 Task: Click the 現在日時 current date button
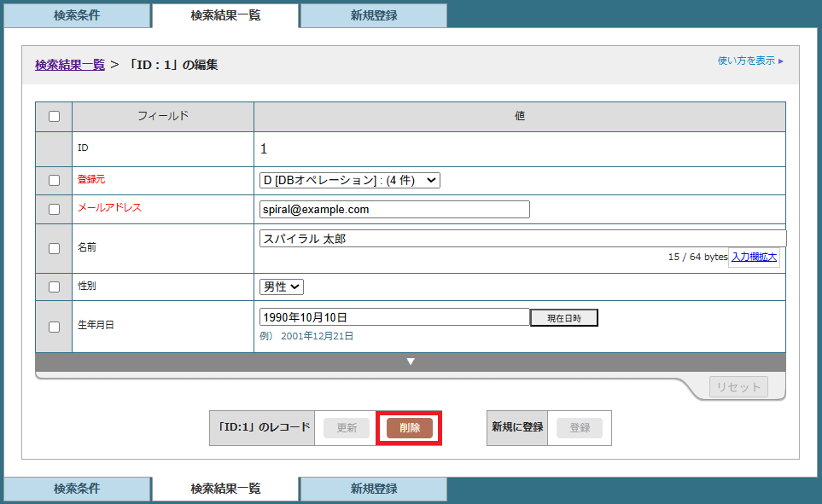click(x=563, y=316)
